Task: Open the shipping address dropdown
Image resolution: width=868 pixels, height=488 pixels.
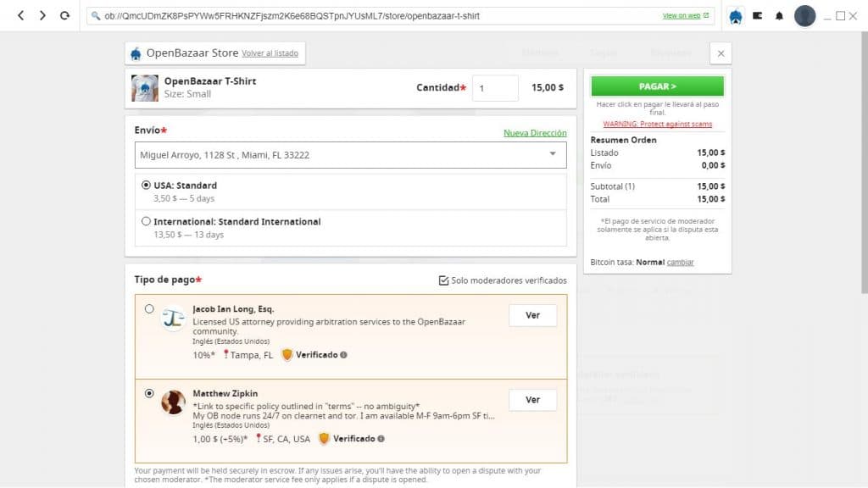Action: 350,155
